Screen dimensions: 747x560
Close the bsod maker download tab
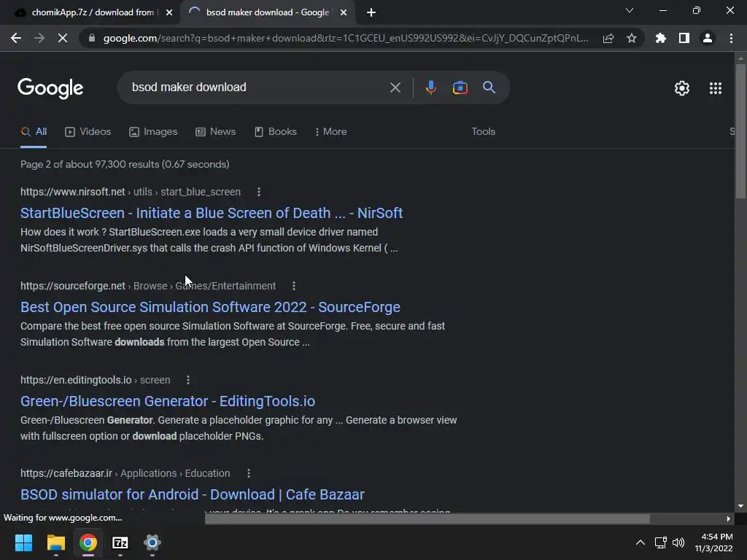pos(344,12)
